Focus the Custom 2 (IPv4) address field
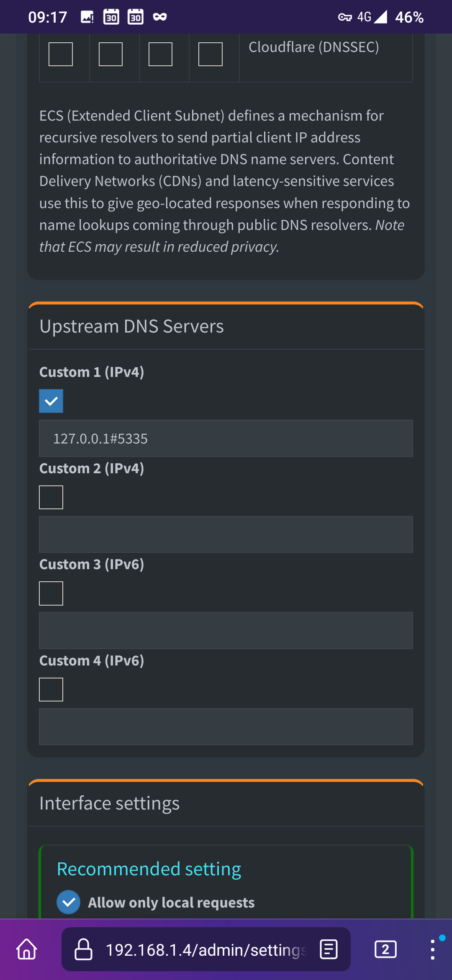 (226, 534)
